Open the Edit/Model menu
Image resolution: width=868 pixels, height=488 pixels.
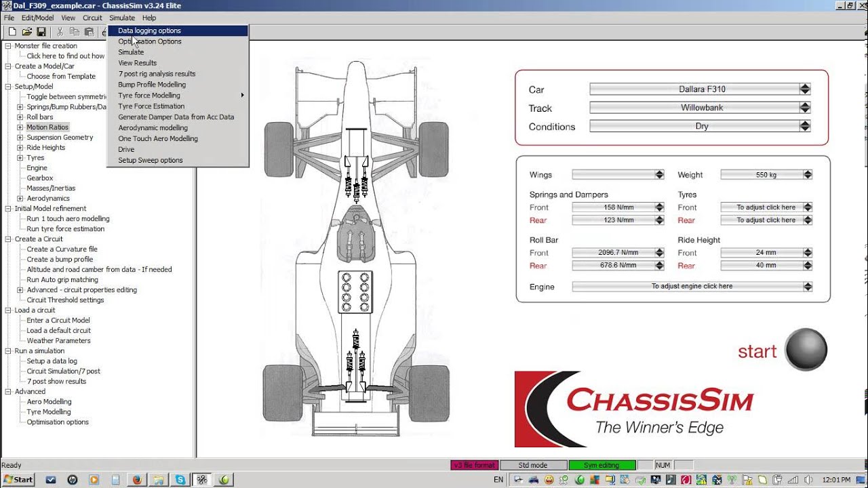tap(38, 18)
